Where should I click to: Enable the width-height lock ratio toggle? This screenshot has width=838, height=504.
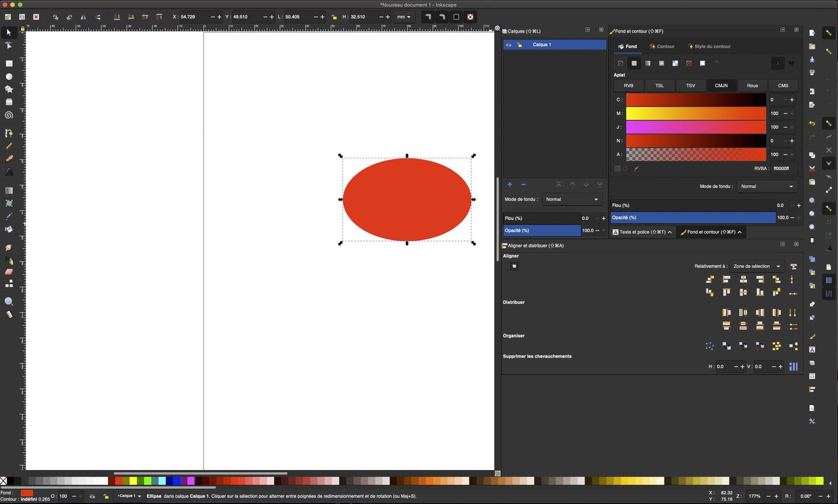pos(333,17)
